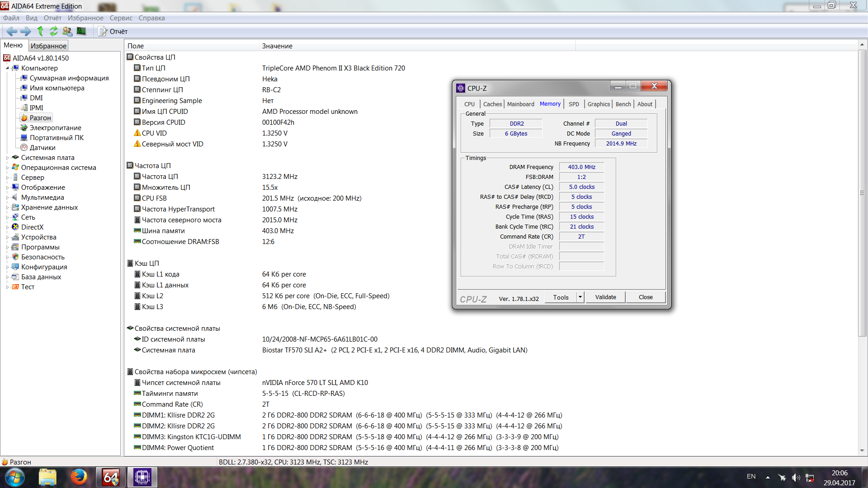Launch Firefox from the taskbar
This screenshot has height=488, width=868.
coord(79,477)
